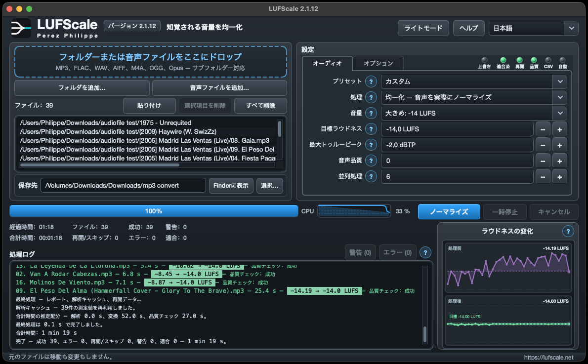The height and width of the screenshot is (364, 588).
Task: Toggle the 上書き indicator light
Action: tap(484, 60)
